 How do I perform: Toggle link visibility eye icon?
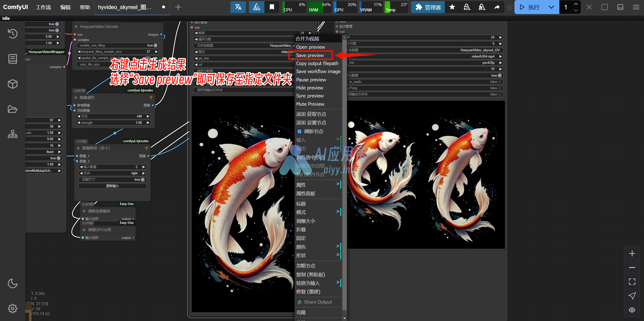tap(632, 310)
